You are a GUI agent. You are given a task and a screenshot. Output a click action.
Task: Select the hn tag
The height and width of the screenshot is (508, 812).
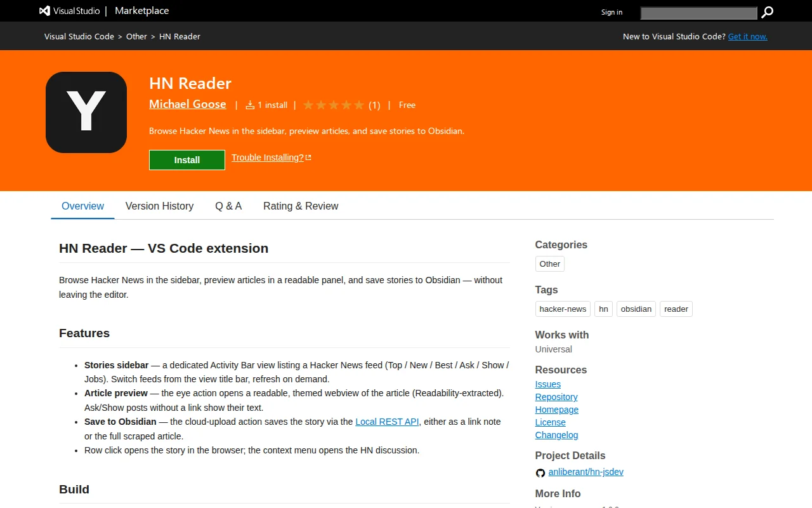point(603,309)
